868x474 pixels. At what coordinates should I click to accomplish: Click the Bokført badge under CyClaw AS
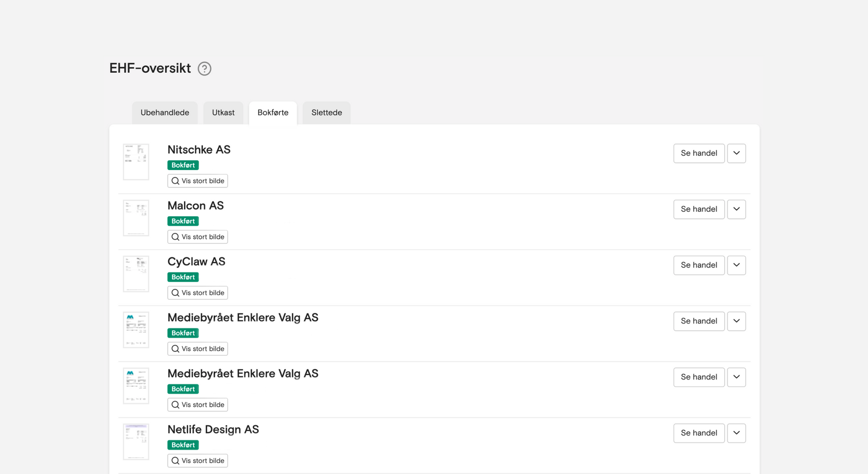[183, 277]
